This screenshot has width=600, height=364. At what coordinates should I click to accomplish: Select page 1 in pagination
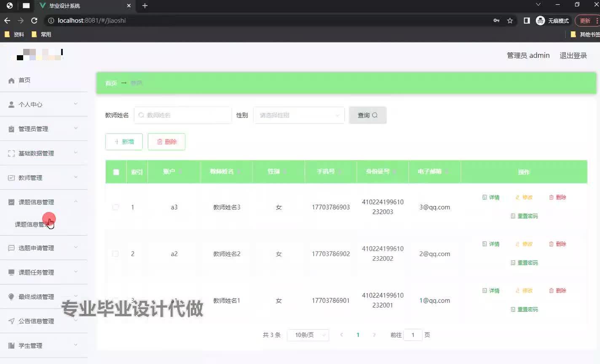(358, 335)
